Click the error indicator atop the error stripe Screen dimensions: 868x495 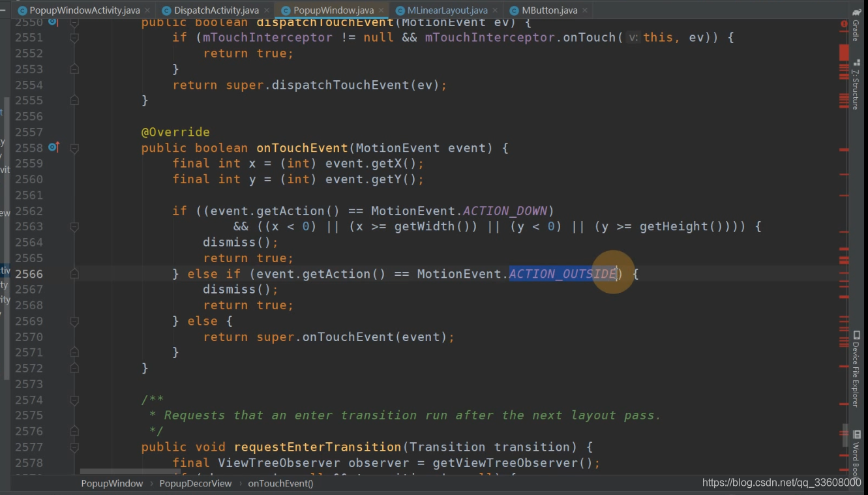pyautogui.click(x=845, y=23)
